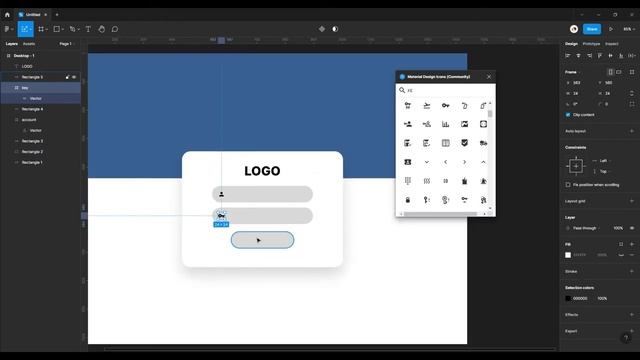Switch to the Prototype tab
The width and height of the screenshot is (640, 360).
(591, 44)
